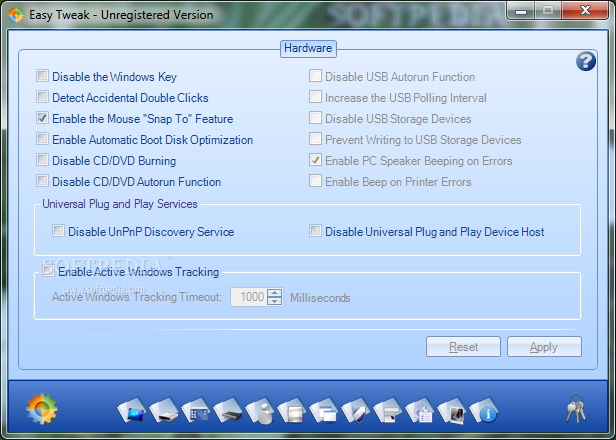Open the network router category icon
The width and height of the screenshot is (616, 440).
(229, 411)
